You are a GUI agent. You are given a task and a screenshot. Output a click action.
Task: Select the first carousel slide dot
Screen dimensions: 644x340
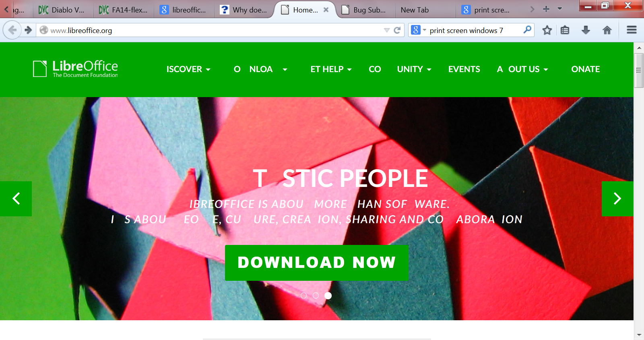pyautogui.click(x=304, y=296)
